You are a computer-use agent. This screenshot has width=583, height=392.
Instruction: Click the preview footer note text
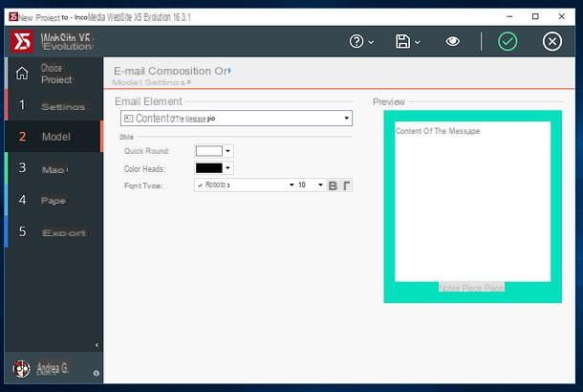click(471, 288)
